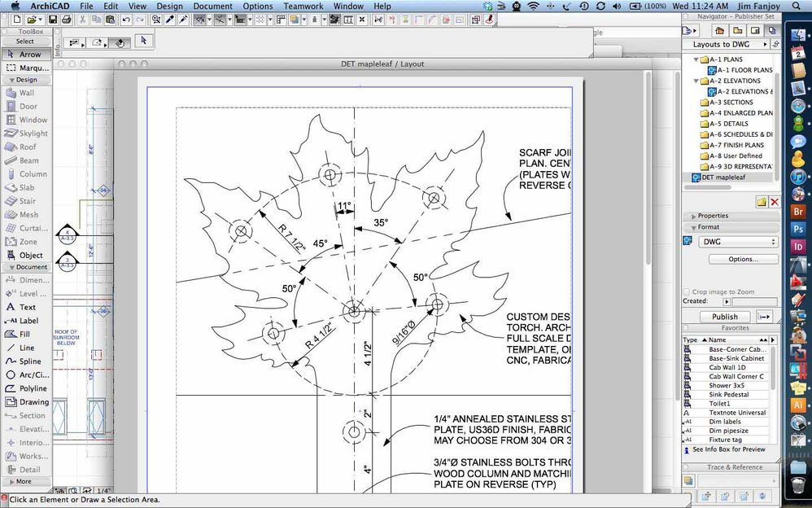
Task: Toggle arrow selection mode in Info Box
Action: pyautogui.click(x=144, y=41)
